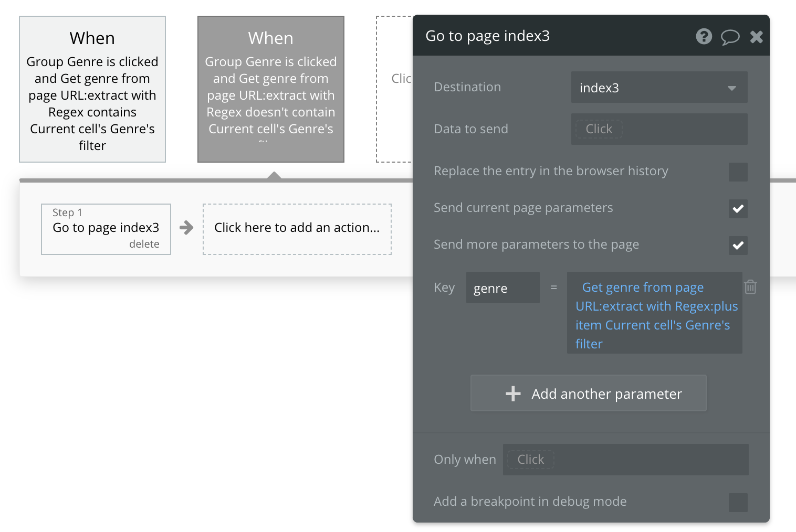Click the Add another parameter button
Image resolution: width=796 pixels, height=532 pixels.
click(589, 393)
